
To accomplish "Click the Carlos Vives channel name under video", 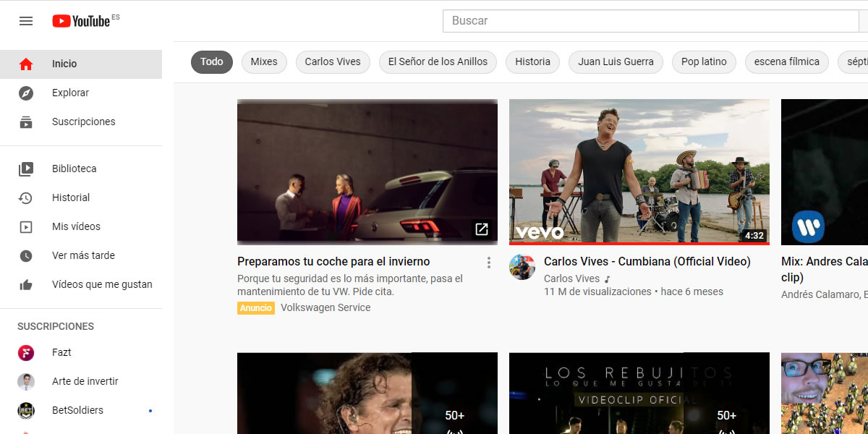I will 571,278.
